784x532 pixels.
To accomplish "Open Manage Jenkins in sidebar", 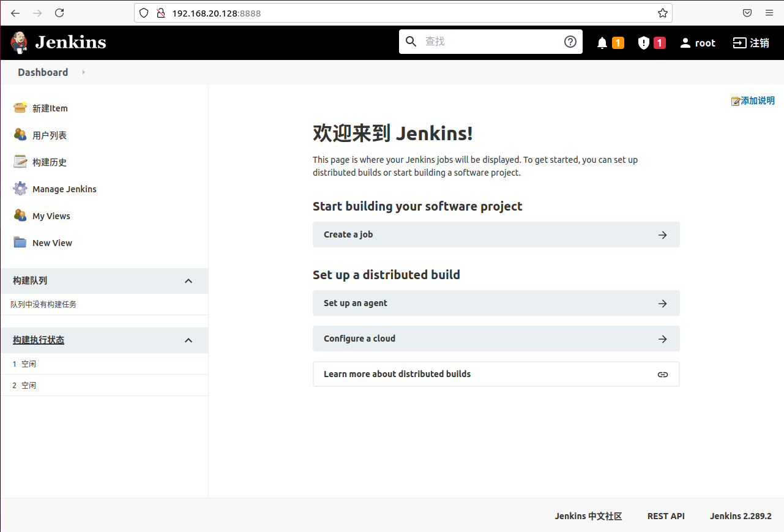I will (x=64, y=189).
